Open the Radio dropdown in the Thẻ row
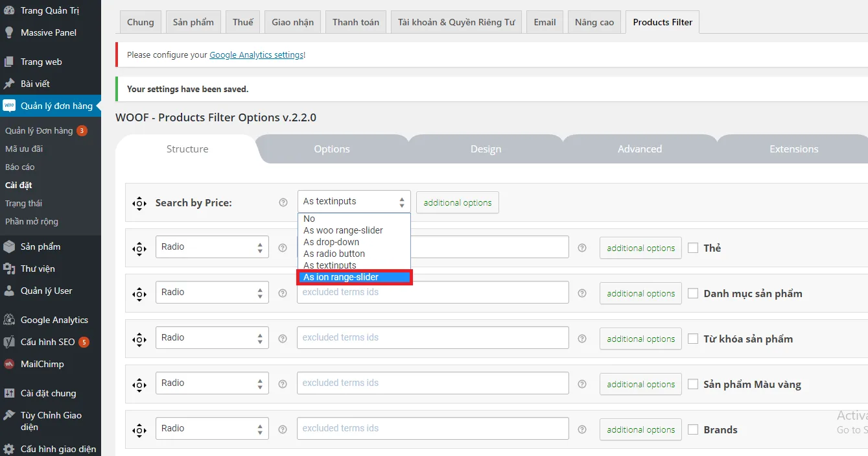The width and height of the screenshot is (868, 456). pos(212,246)
